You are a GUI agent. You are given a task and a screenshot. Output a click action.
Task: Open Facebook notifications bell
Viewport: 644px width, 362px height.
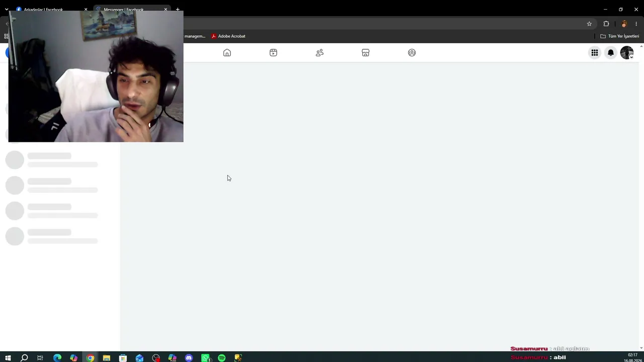pyautogui.click(x=611, y=53)
